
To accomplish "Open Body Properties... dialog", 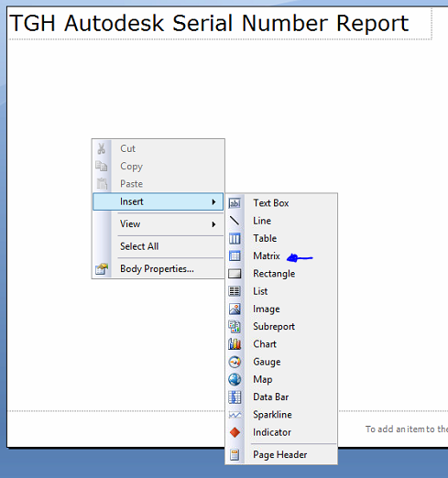I will tap(158, 269).
